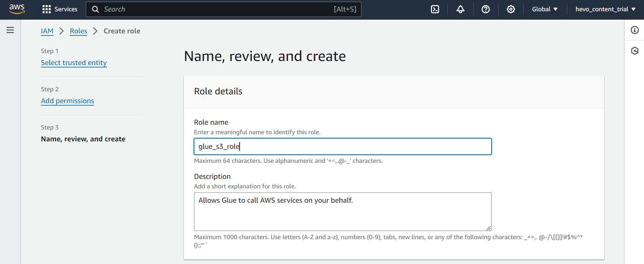Open the AWS home logo
The height and width of the screenshot is (264, 644).
click(17, 9)
